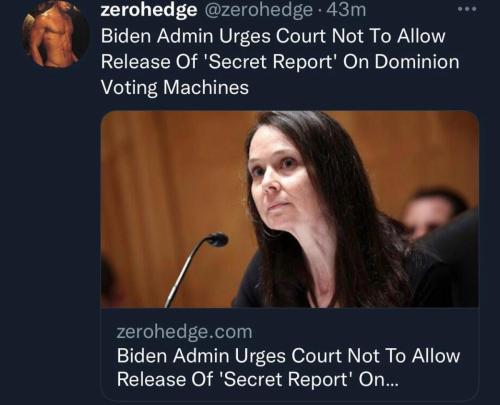Image resolution: width=500 pixels, height=405 pixels.
Task: Open the zerohedge.com domain label in card
Action: click(184, 332)
